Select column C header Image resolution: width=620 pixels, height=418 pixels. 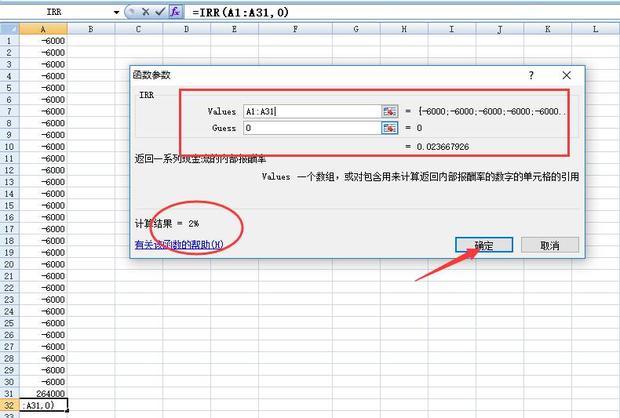pyautogui.click(x=138, y=29)
